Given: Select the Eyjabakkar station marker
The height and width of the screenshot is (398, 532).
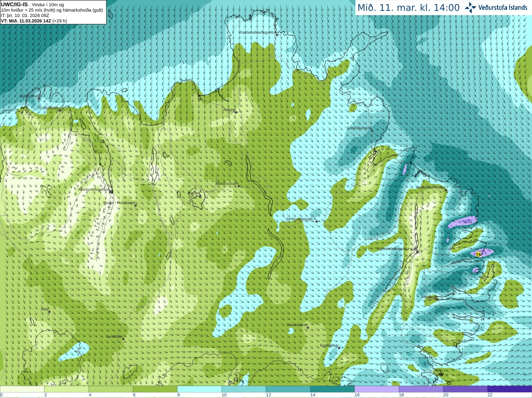Looking at the screenshot, I should coord(339,348).
